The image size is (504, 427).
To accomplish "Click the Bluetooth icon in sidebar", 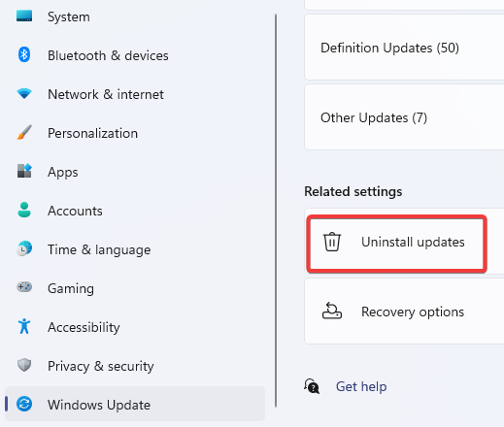I will [24, 54].
